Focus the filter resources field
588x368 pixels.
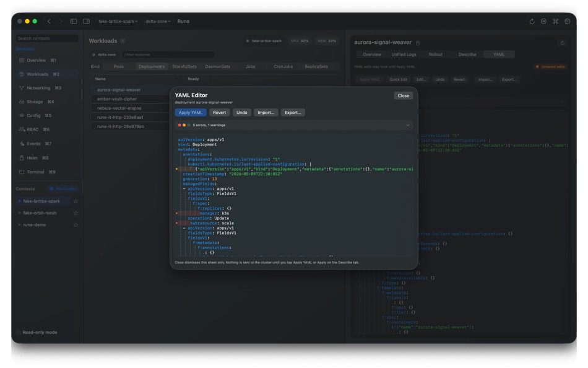(168, 55)
